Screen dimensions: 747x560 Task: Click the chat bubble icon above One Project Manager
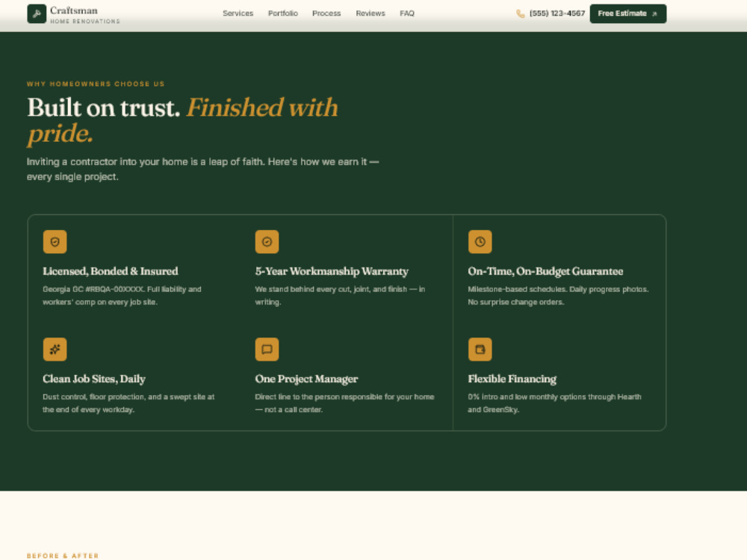click(x=267, y=349)
